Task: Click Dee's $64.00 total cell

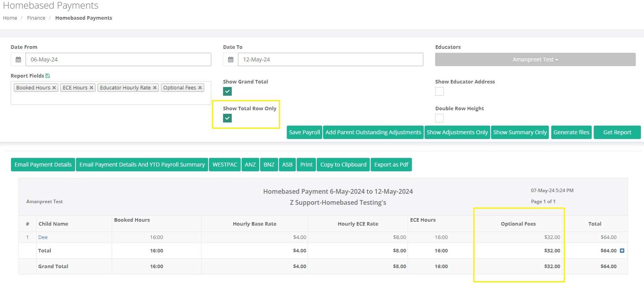Action: [609, 237]
